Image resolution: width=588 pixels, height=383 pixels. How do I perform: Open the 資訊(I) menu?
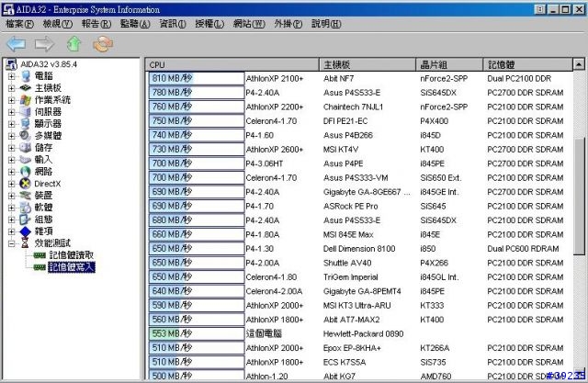pos(173,24)
